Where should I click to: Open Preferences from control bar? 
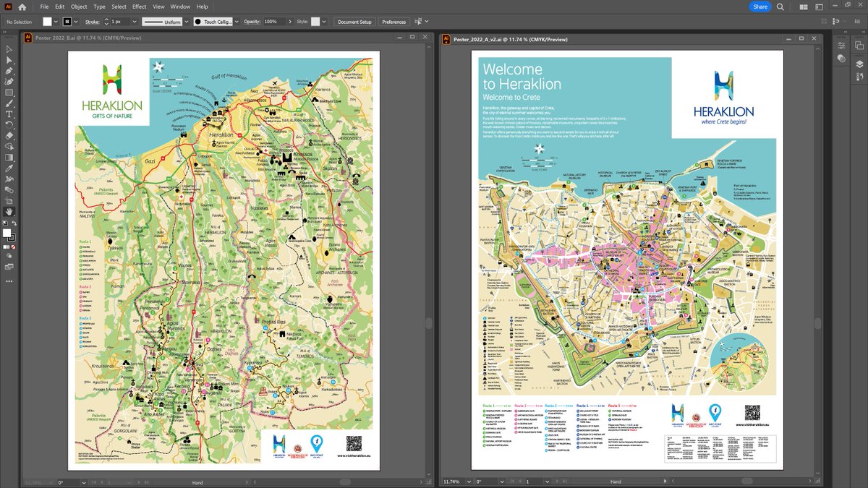(394, 22)
